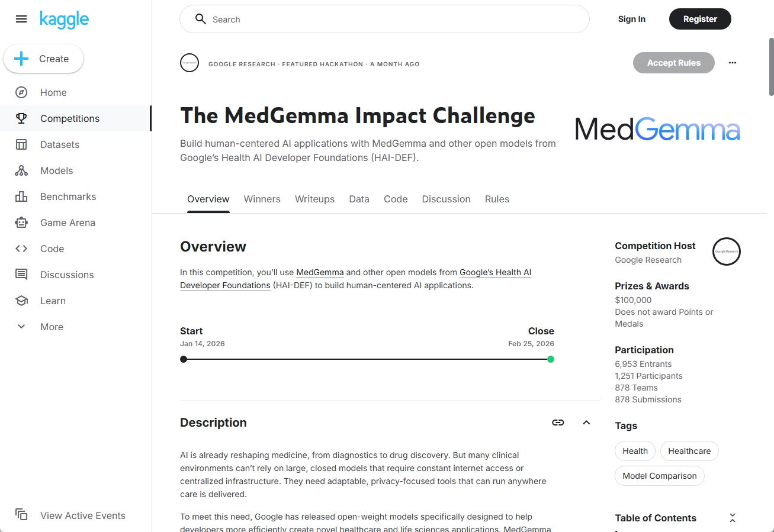Click the Register button
Image resolution: width=774 pixels, height=532 pixels.
point(700,19)
